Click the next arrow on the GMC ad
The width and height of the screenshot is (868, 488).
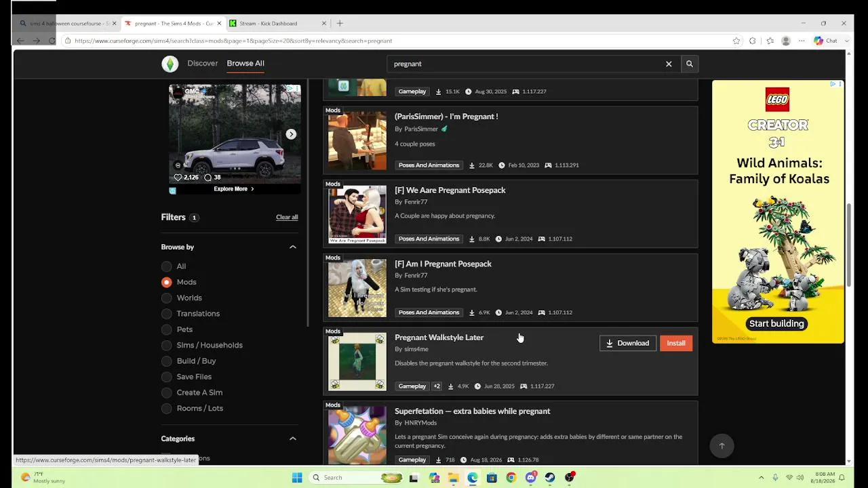tap(291, 134)
